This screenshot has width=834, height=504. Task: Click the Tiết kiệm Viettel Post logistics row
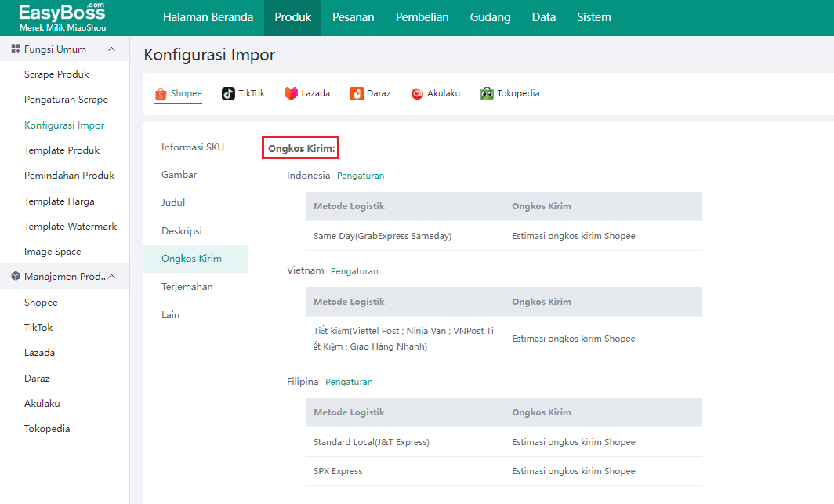[x=503, y=339]
